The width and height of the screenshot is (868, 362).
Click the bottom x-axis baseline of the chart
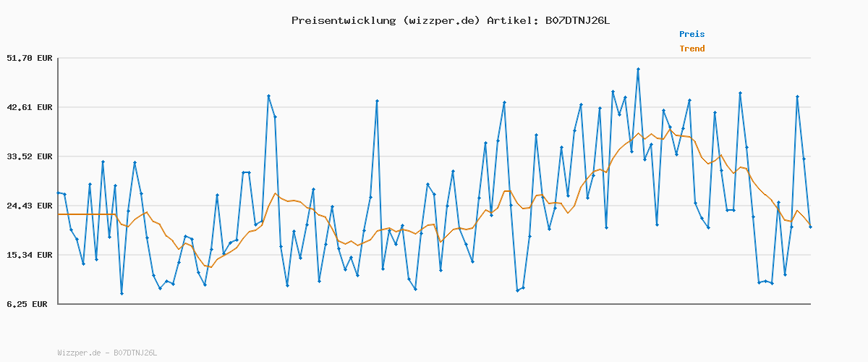[x=434, y=303]
